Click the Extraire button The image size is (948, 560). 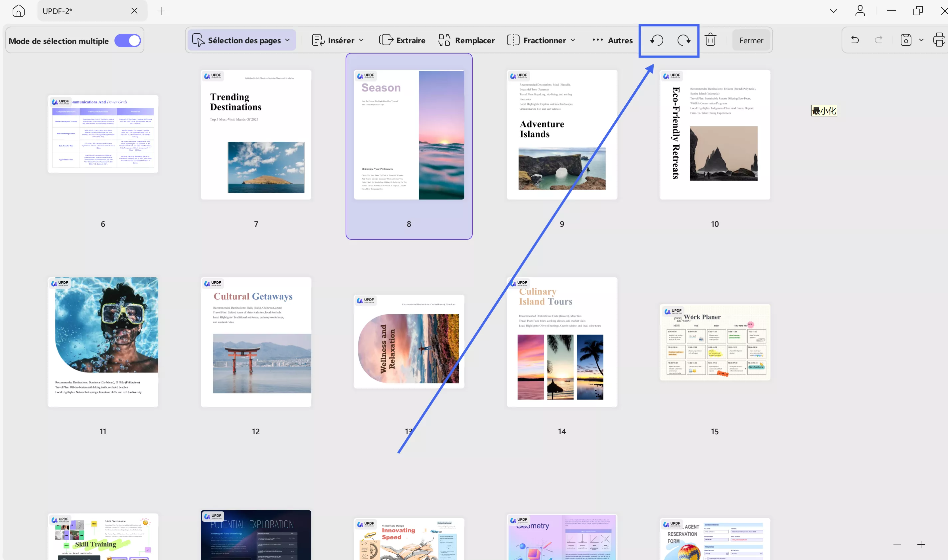coord(402,40)
